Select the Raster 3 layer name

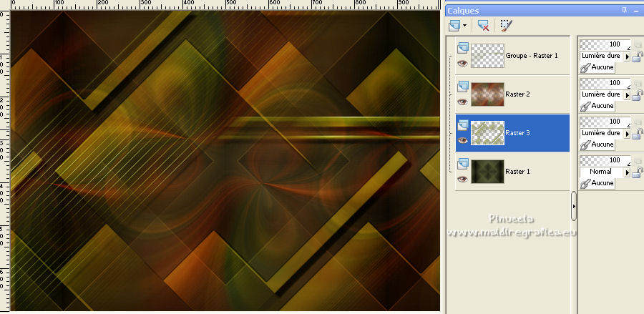coord(517,133)
